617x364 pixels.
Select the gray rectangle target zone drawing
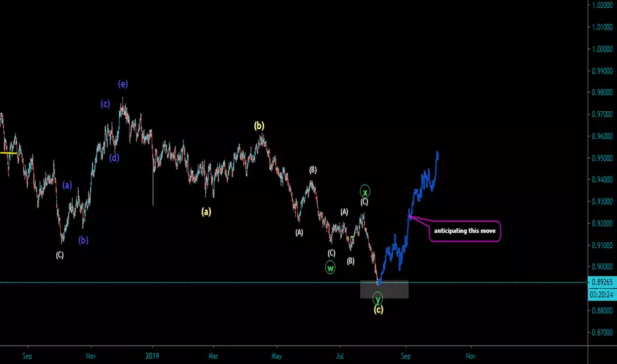coord(385,289)
